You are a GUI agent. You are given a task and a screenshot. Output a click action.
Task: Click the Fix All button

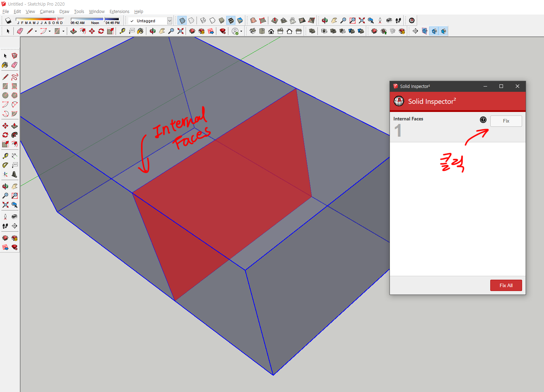[x=506, y=285]
